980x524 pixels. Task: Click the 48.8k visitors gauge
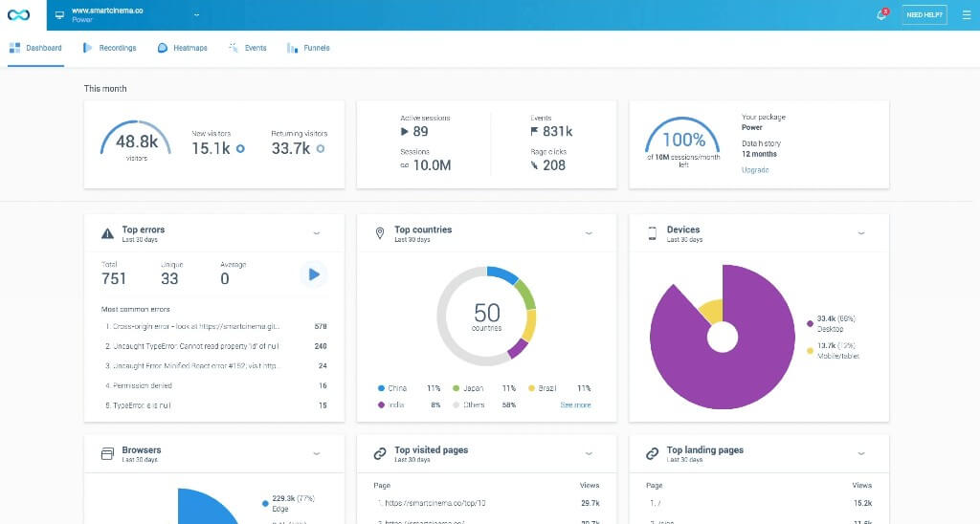point(136,141)
